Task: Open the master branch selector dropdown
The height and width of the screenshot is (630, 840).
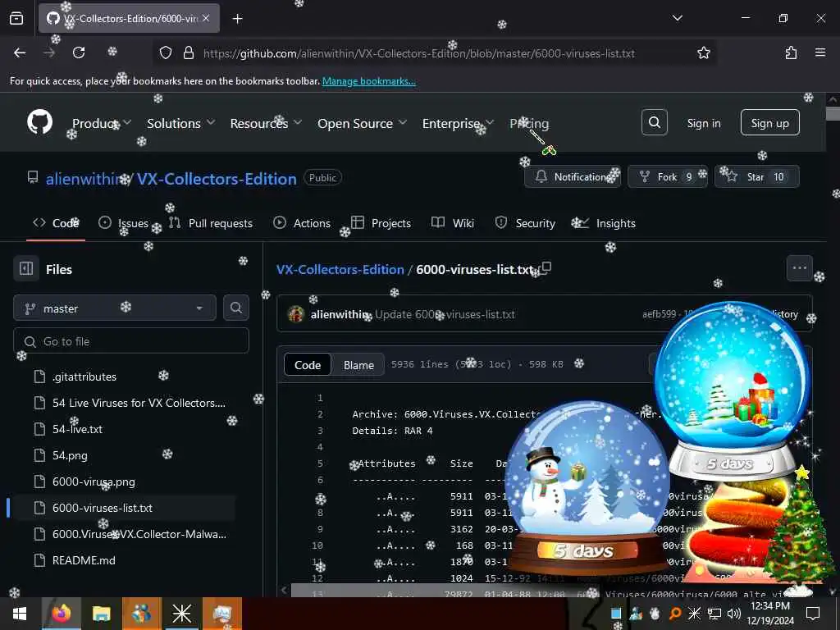Action: pyautogui.click(x=115, y=308)
